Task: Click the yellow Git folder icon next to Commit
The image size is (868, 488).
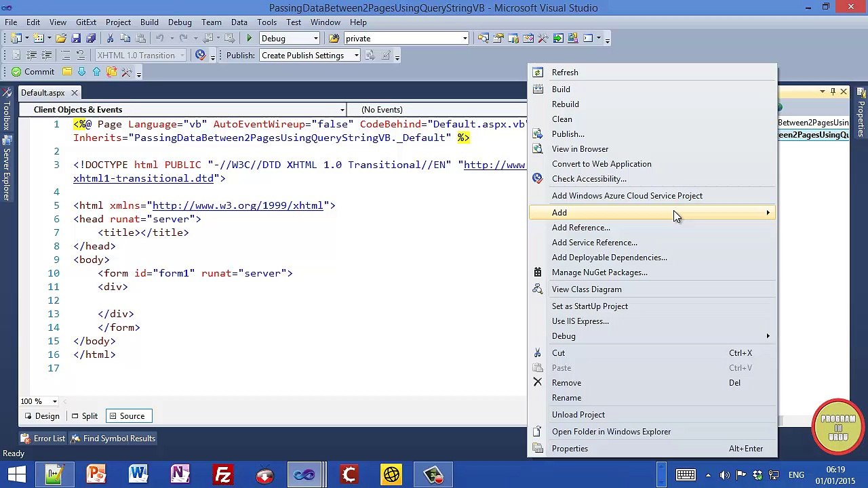Action: [x=67, y=72]
